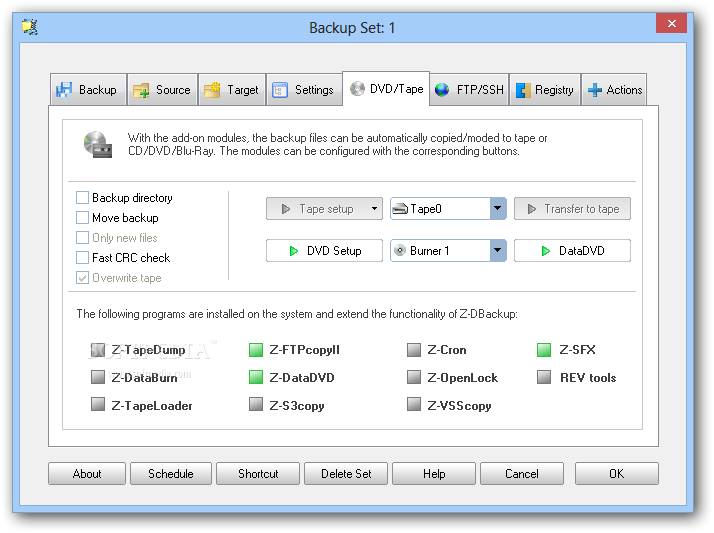Toggle the Only new files checkbox
The image size is (714, 533).
tap(82, 238)
